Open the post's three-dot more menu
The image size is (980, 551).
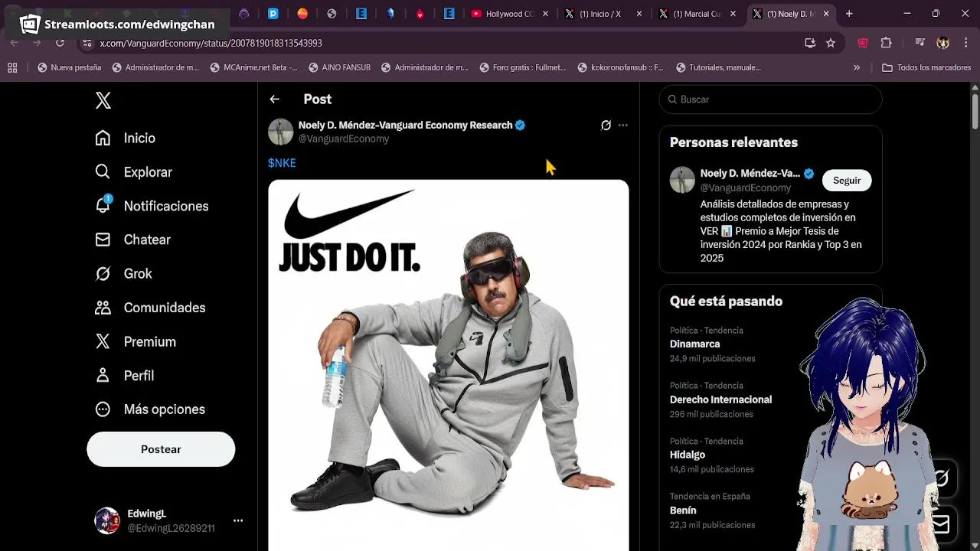(623, 125)
